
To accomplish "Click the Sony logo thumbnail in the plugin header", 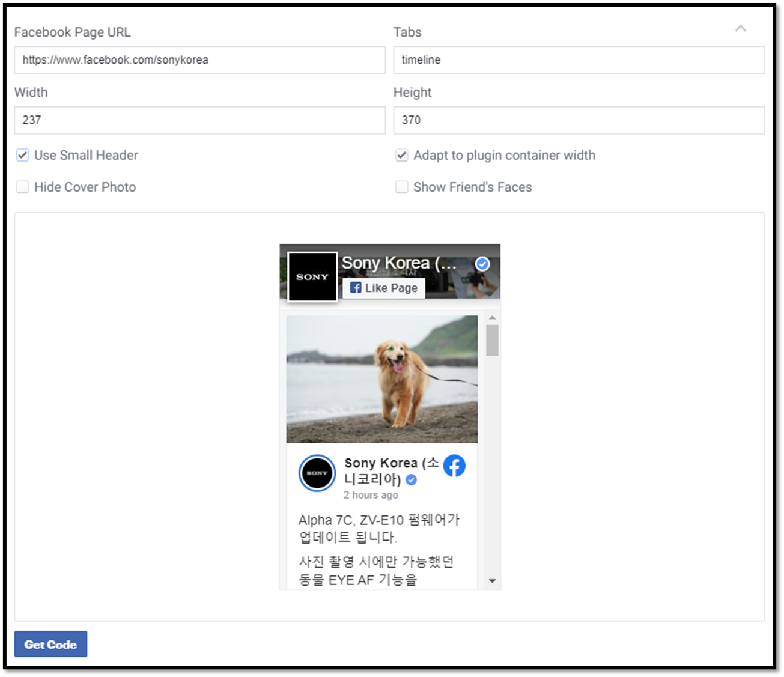I will coord(312,277).
